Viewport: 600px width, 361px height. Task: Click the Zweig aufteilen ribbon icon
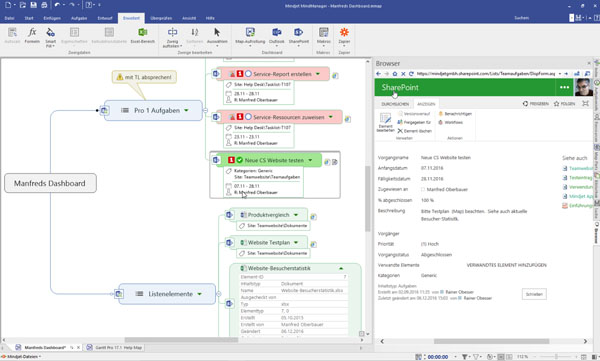pyautogui.click(x=172, y=37)
